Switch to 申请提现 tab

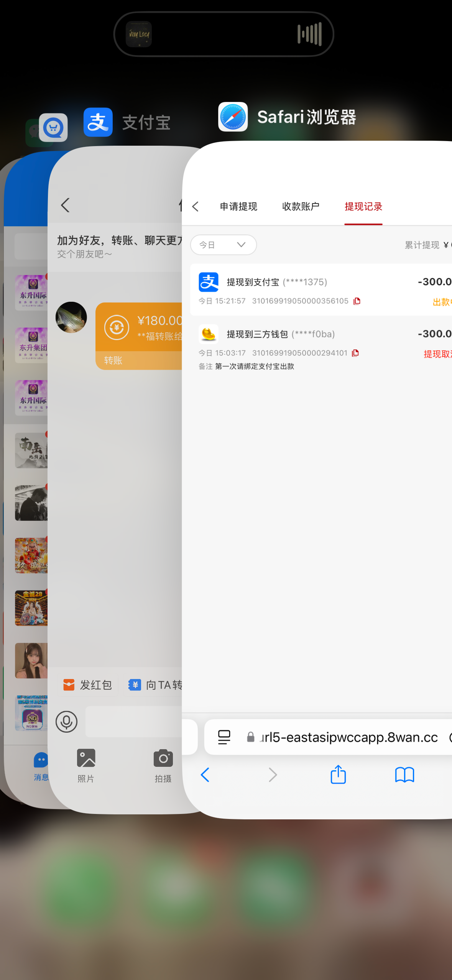(x=238, y=207)
